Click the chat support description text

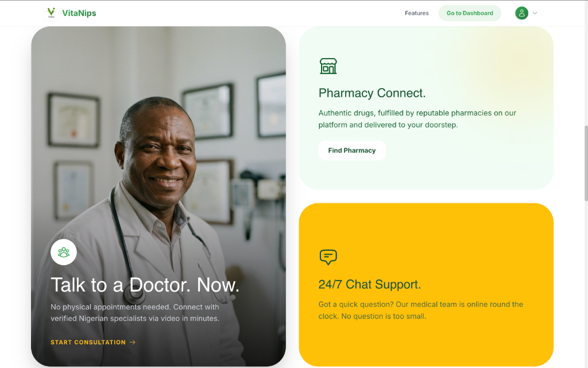[x=421, y=310]
